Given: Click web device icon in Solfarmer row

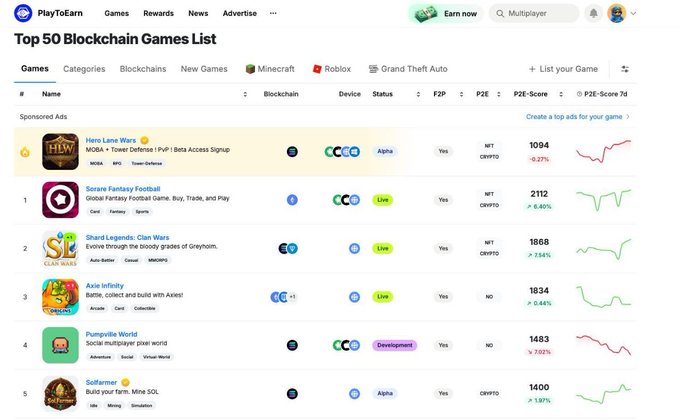Looking at the screenshot, I should point(355,394).
